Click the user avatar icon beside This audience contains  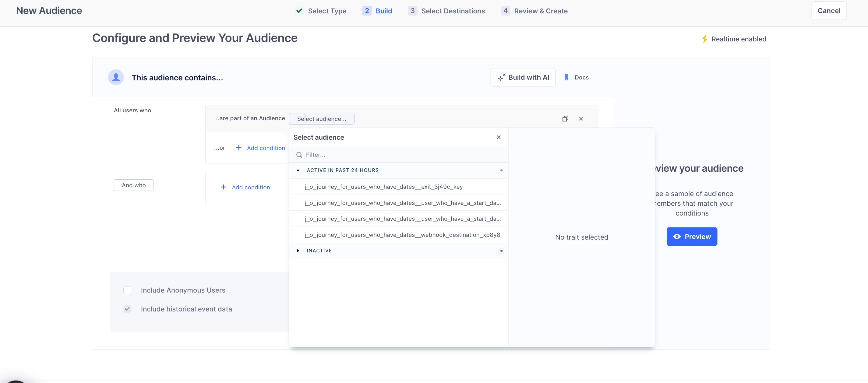coord(116,77)
